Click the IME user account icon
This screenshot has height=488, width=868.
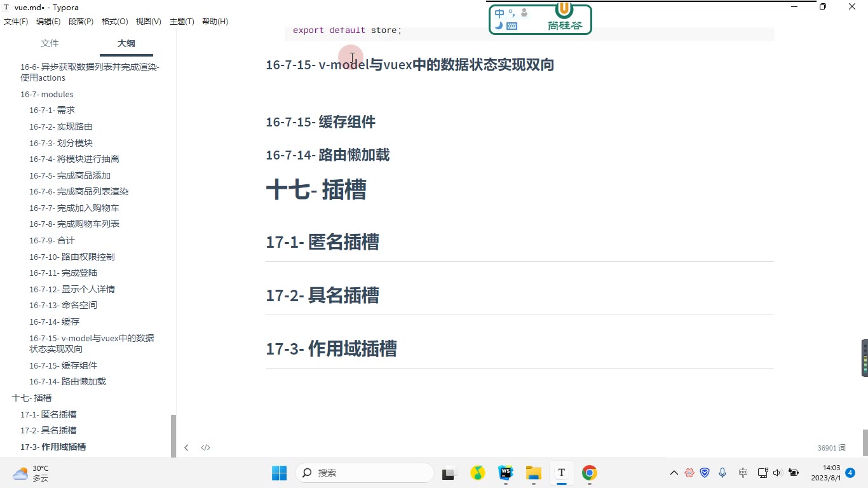pos(524,13)
